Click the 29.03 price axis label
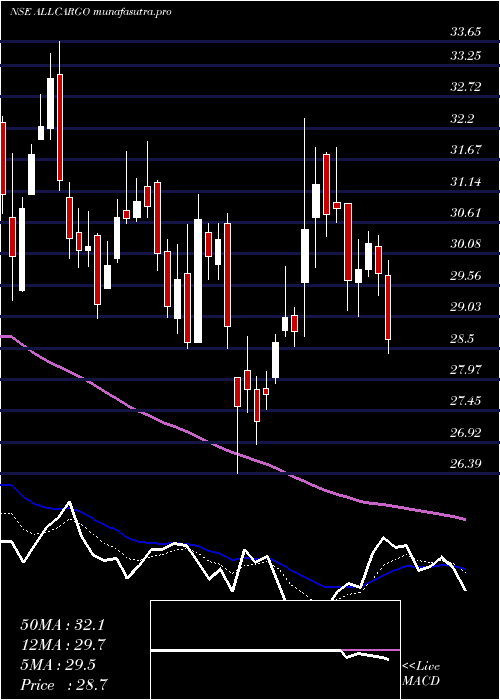Viewport: 500px width, 700px height. point(466,307)
